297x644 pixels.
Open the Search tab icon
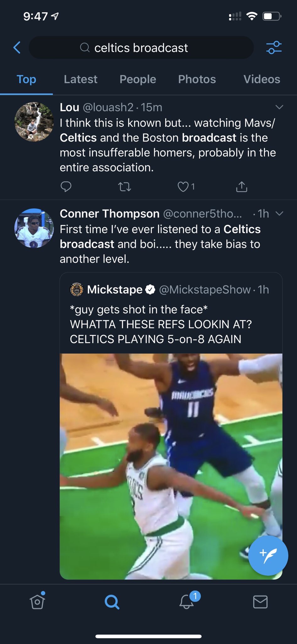coord(112,602)
